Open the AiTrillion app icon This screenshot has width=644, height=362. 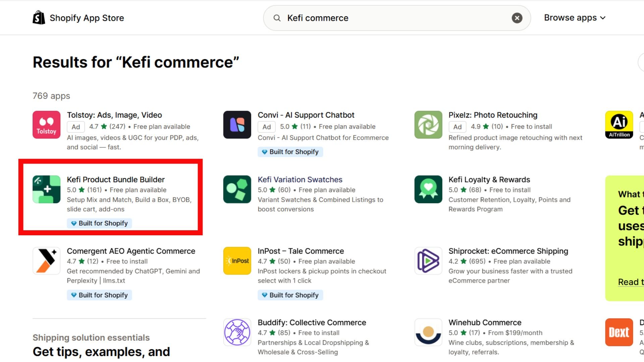(x=619, y=125)
